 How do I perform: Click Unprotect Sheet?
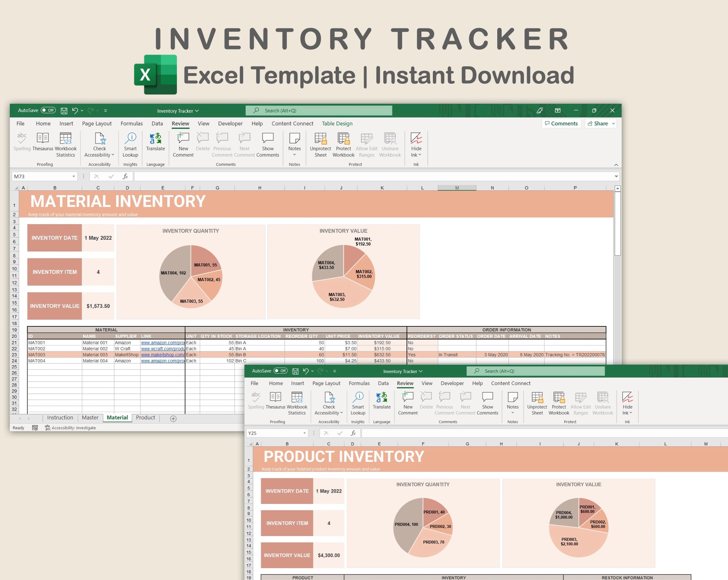click(x=320, y=145)
